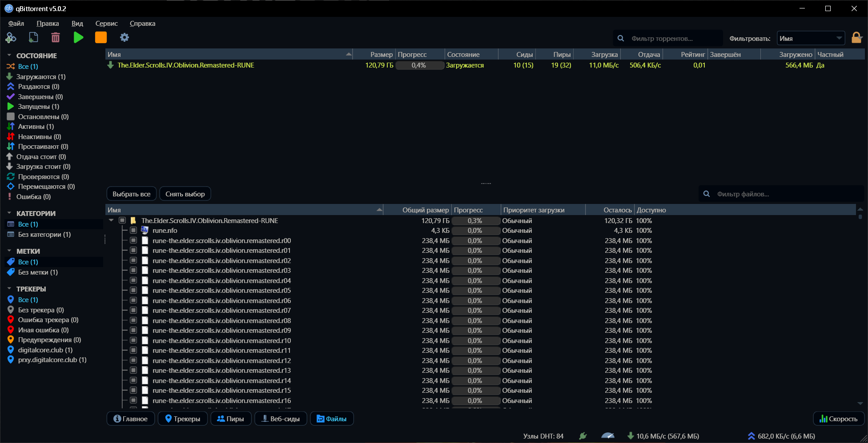
Task: Open the Сервис menu
Action: (x=107, y=24)
